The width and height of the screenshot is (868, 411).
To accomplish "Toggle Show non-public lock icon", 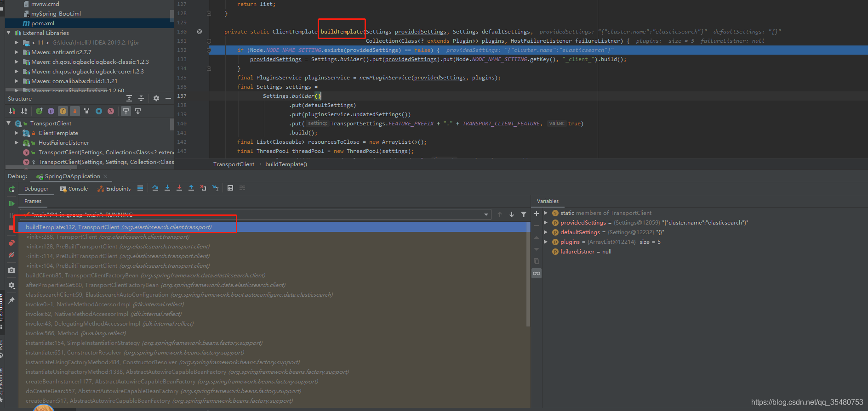I will 75,111.
